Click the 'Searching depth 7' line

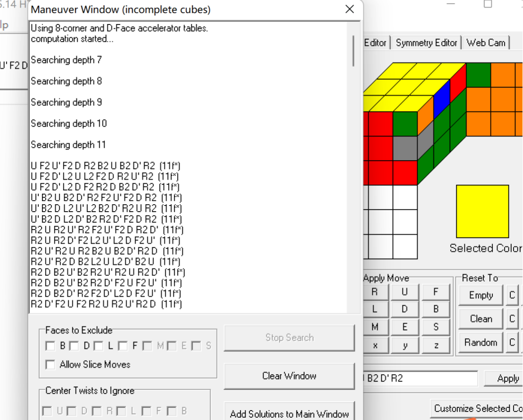66,60
